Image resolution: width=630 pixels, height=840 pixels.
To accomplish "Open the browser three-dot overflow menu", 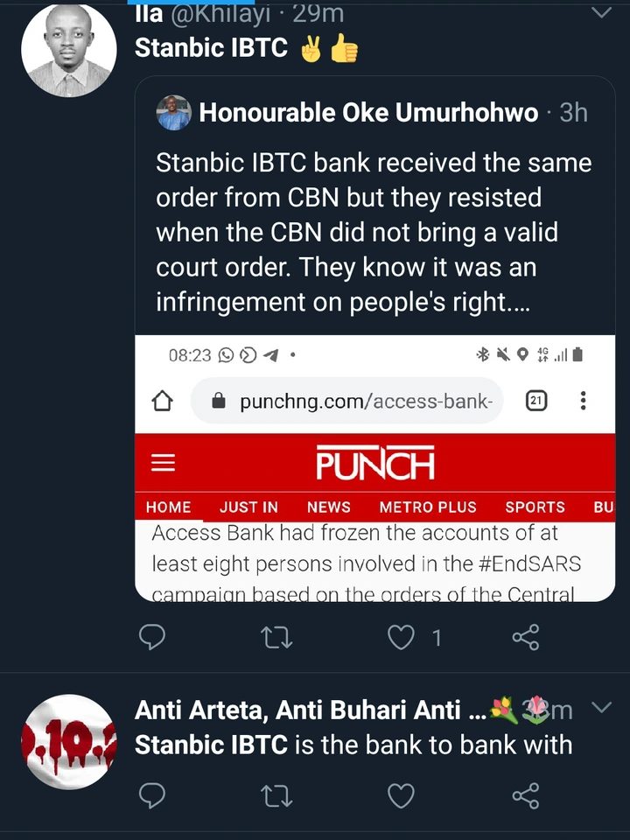I will pyautogui.click(x=583, y=402).
